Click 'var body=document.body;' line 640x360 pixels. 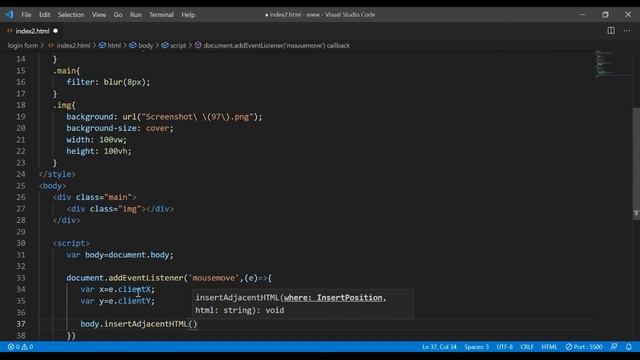click(120, 255)
